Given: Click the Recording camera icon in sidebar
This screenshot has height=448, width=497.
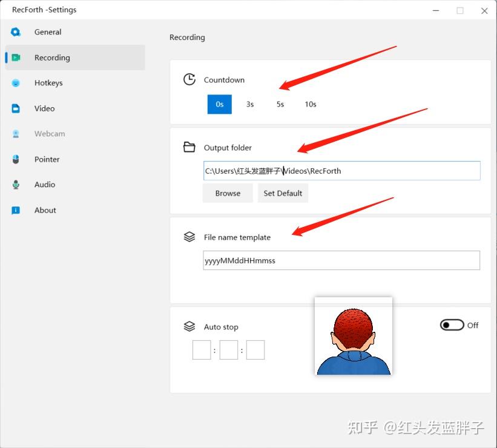Looking at the screenshot, I should click(16, 58).
